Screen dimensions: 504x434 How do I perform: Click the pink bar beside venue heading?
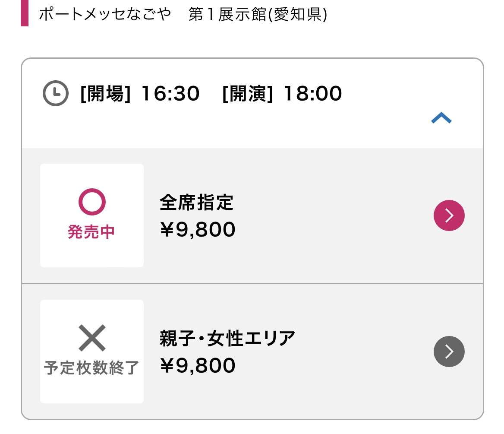pyautogui.click(x=25, y=13)
